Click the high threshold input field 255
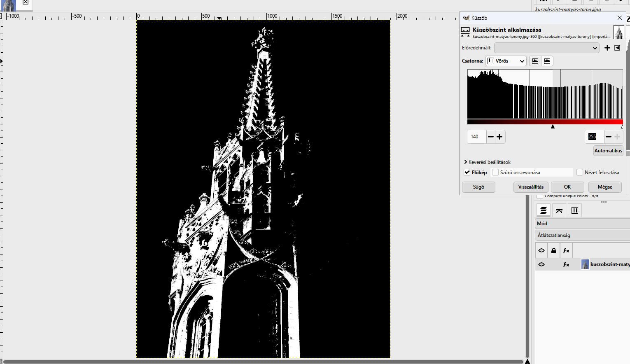Screen dimensions: 630x364 pyautogui.click(x=595, y=137)
